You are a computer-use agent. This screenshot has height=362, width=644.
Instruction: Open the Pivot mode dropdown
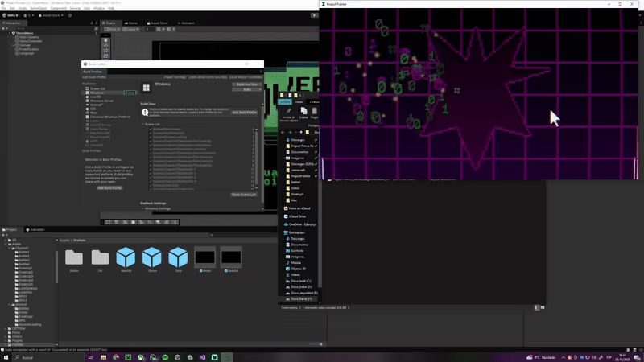click(x=112, y=29)
